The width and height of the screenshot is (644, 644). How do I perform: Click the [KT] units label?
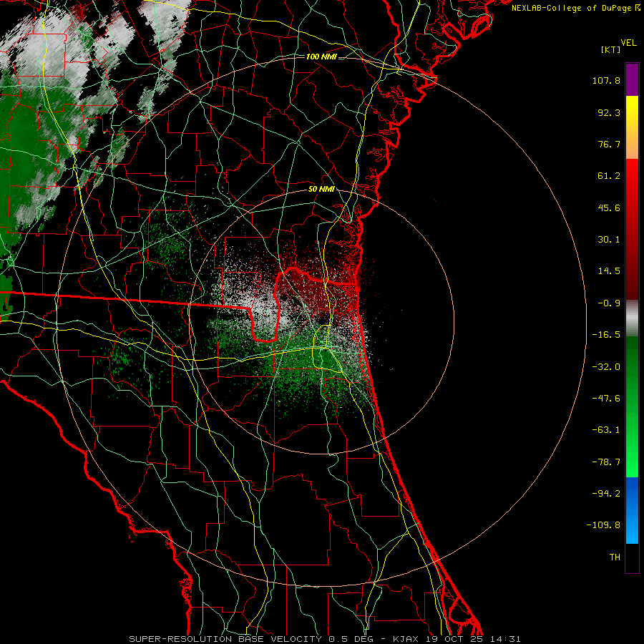pos(611,49)
